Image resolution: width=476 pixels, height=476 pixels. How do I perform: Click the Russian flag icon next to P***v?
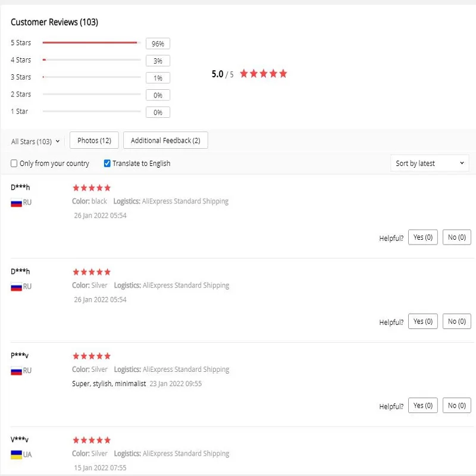pos(16,371)
